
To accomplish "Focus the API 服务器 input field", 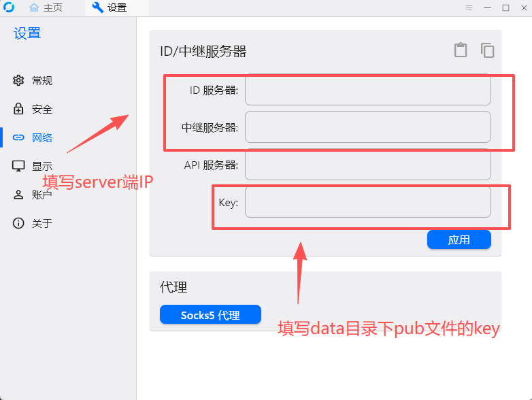I will pyautogui.click(x=368, y=165).
